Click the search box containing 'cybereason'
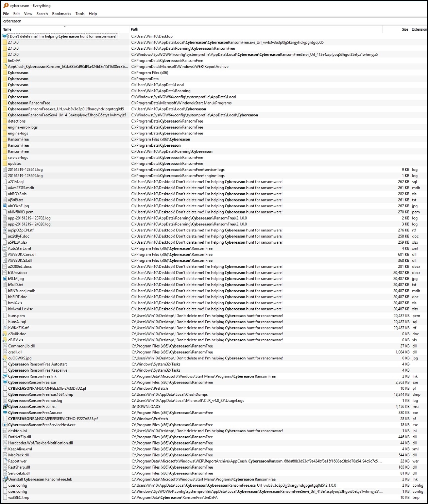Image resolution: width=428 pixels, height=504 pixels. [214, 21]
